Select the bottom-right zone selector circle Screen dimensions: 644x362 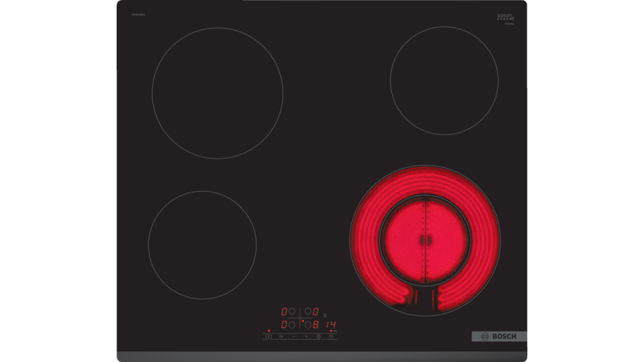(308, 325)
